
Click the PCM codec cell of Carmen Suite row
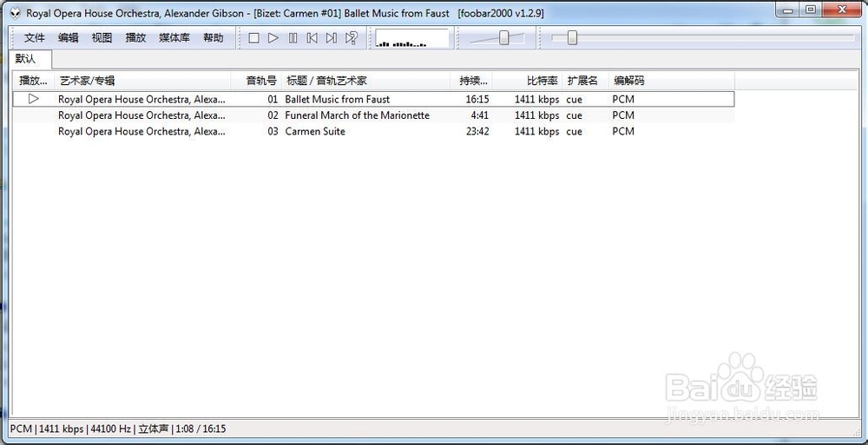pyautogui.click(x=623, y=132)
